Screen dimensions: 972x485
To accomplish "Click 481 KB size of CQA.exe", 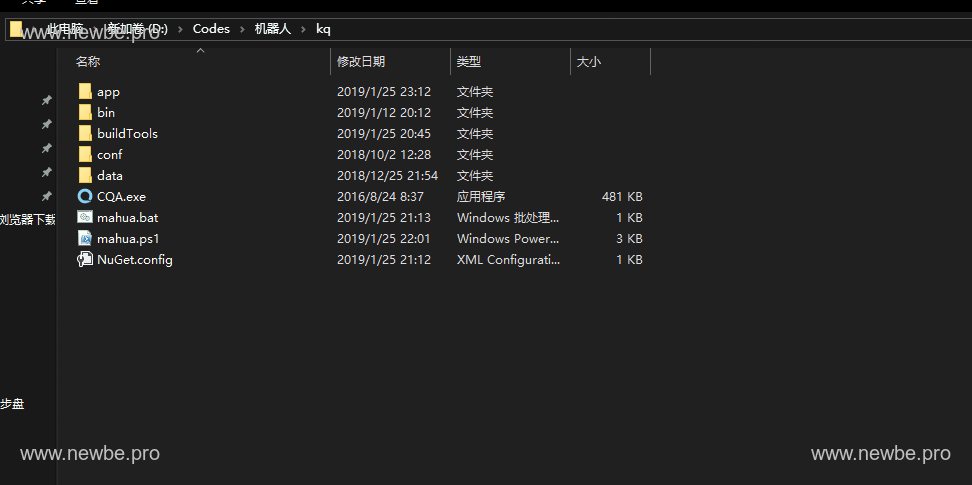I will pyautogui.click(x=622, y=197).
